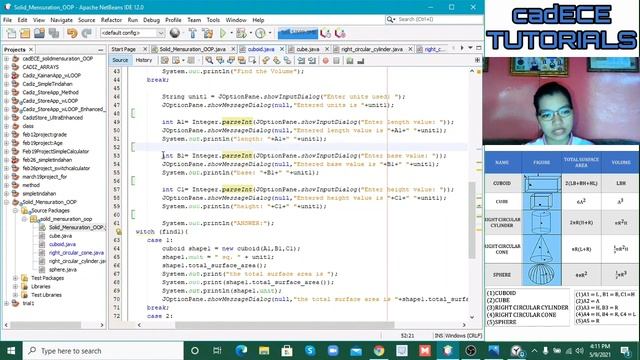Click the Open Project toolbar icon
The width and height of the screenshot is (640, 360).
[x=39, y=33]
